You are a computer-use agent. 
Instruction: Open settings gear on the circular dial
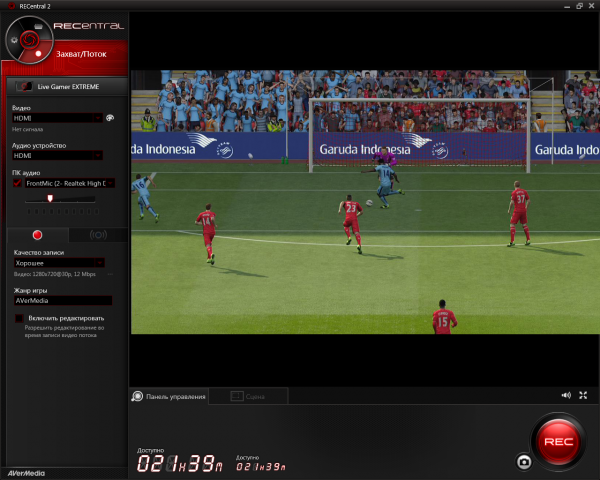14,40
